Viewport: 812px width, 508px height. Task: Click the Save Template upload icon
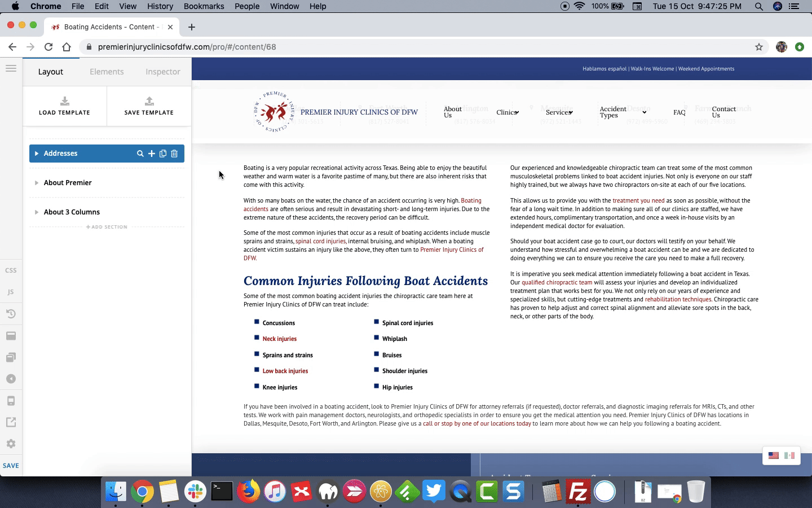(149, 101)
